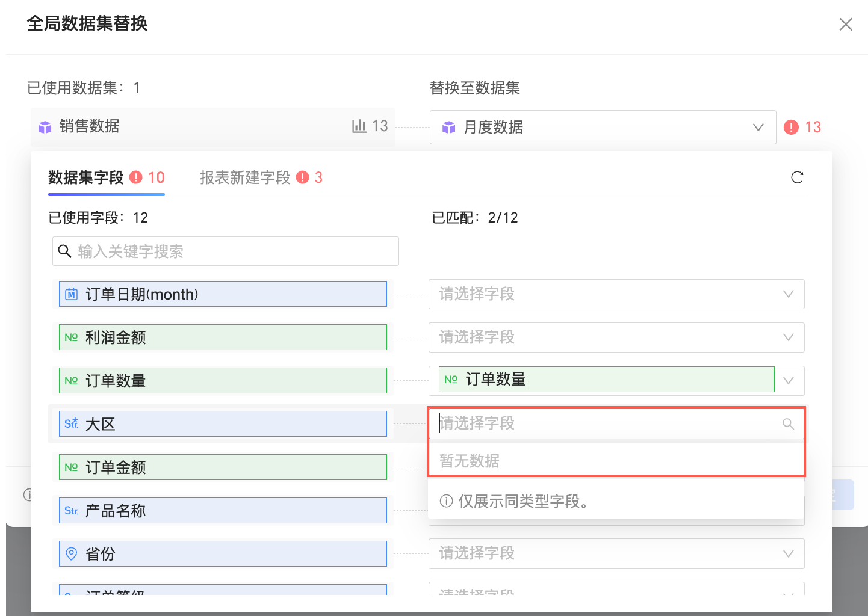
Task: Click the number type icon of 利润金额
Action: tap(72, 337)
